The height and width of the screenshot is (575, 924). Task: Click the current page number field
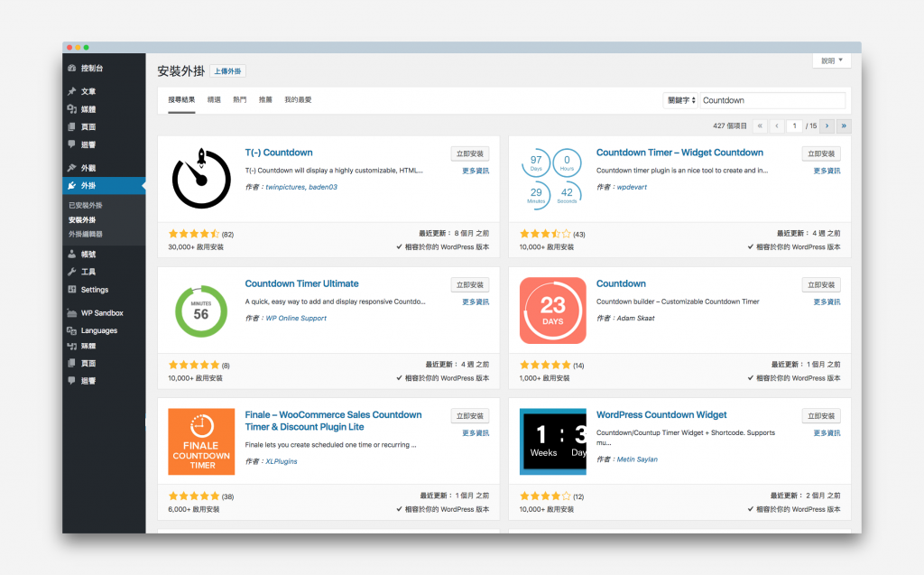(794, 125)
